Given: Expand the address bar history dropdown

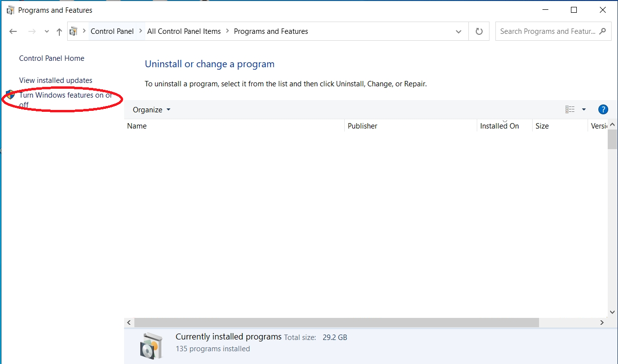Looking at the screenshot, I should pyautogui.click(x=459, y=31).
